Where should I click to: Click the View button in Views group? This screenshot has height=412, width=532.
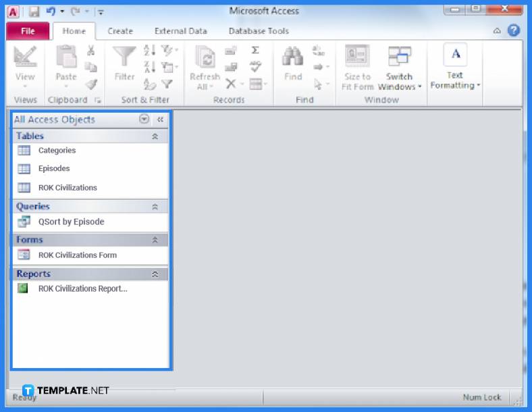click(25, 68)
